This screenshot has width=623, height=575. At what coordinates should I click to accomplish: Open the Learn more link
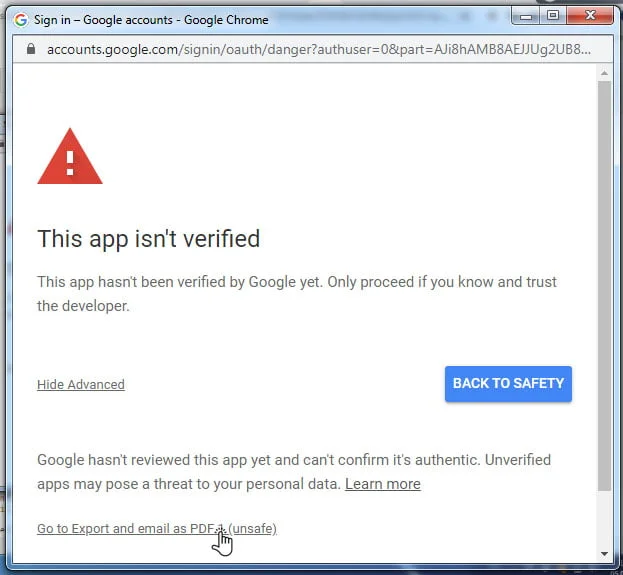pyautogui.click(x=383, y=484)
